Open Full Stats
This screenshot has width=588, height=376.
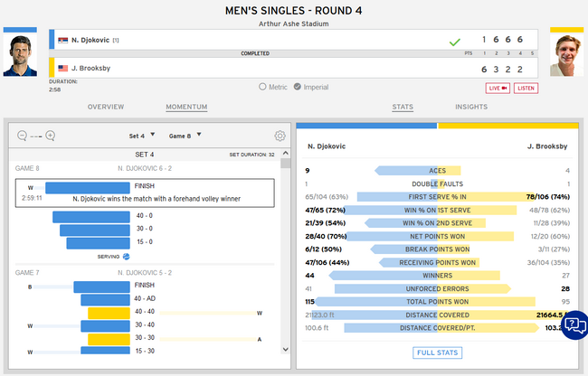click(438, 352)
